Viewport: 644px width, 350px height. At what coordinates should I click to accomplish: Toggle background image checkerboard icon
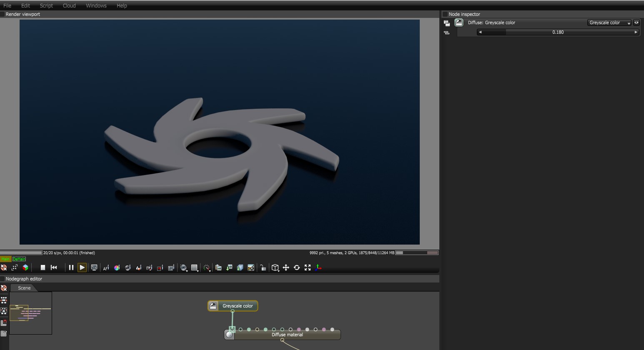pyautogui.click(x=251, y=267)
